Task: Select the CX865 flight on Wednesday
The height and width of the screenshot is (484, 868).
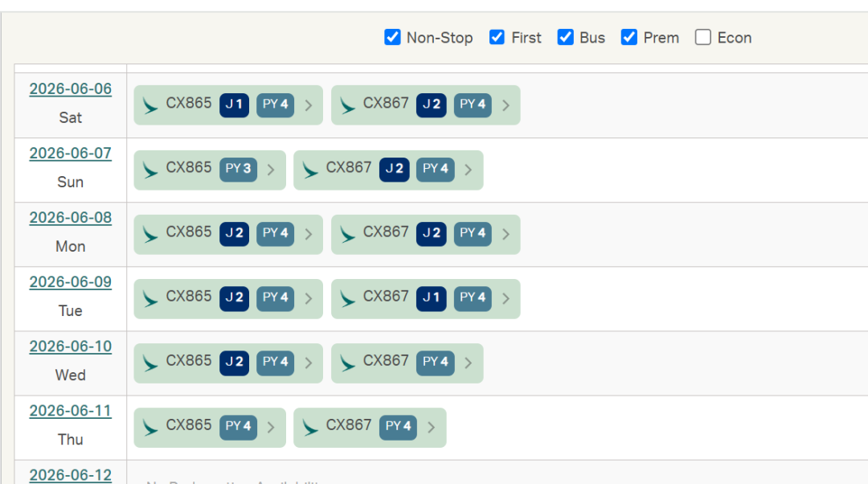Action: click(x=188, y=361)
